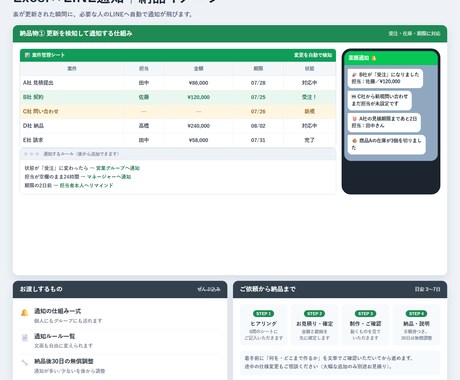This screenshot has width=460, height=380.
Task: Click the emoji icon in the 受注 chat message
Action: pos(354,75)
